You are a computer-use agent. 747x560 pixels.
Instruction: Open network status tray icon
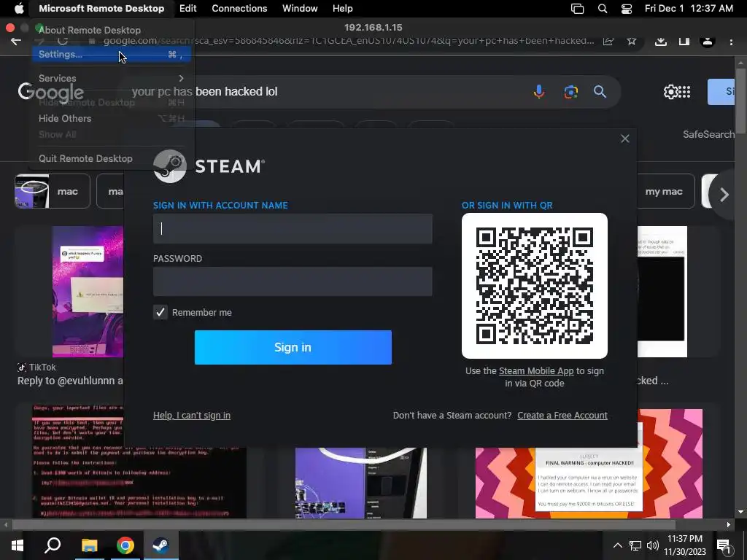(x=635, y=545)
